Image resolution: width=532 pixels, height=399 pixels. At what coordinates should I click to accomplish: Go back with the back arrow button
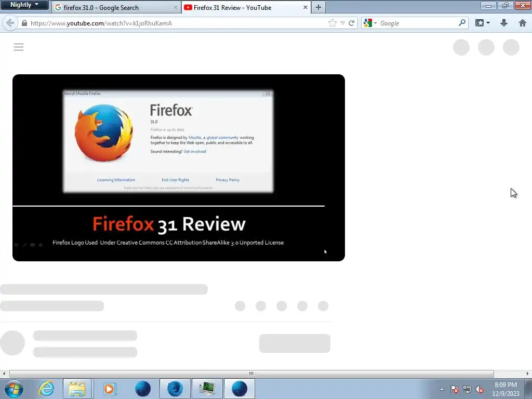tap(10, 23)
